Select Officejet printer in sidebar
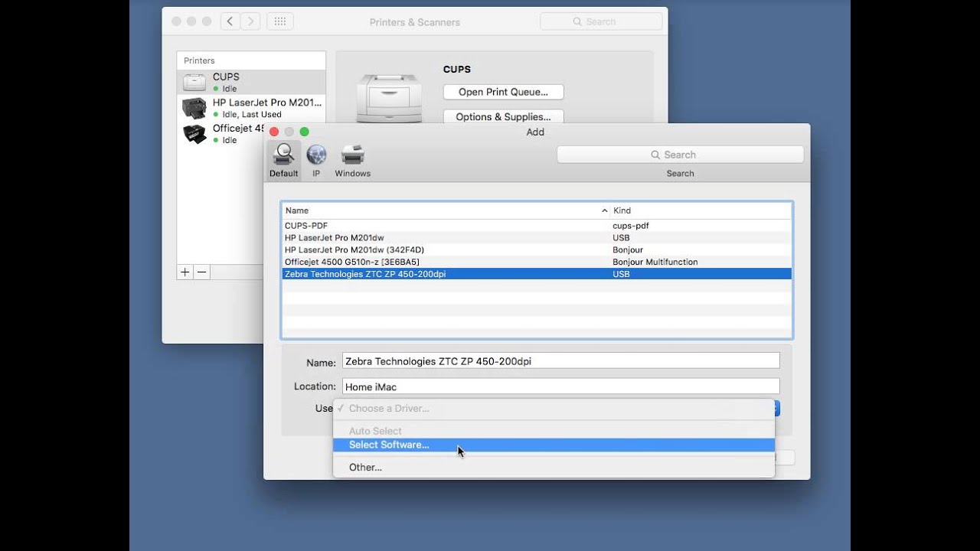The height and width of the screenshot is (551, 980). [x=221, y=134]
